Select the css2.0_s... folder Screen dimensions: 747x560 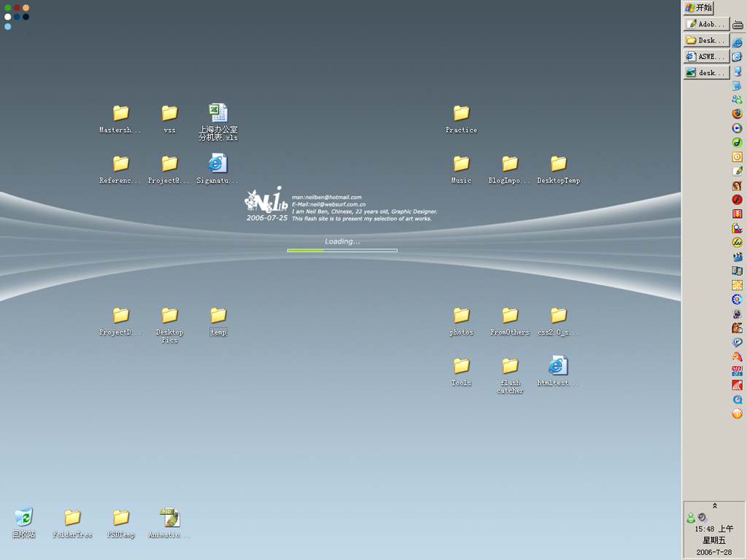point(558,322)
